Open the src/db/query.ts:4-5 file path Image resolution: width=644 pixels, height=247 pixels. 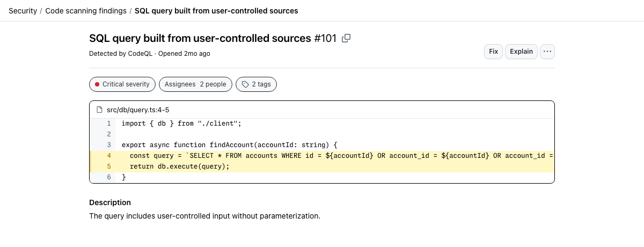pyautogui.click(x=138, y=110)
